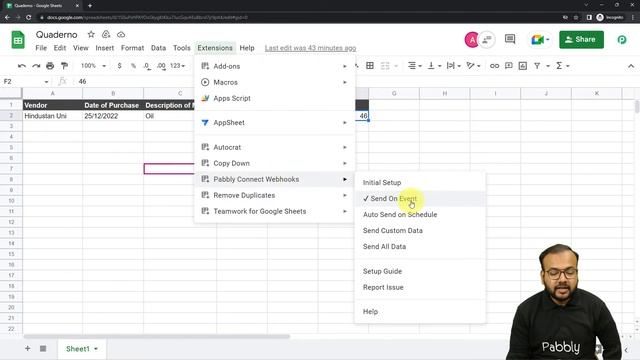The width and height of the screenshot is (640, 360).
Task: Open the Tools menu
Action: pos(182,48)
